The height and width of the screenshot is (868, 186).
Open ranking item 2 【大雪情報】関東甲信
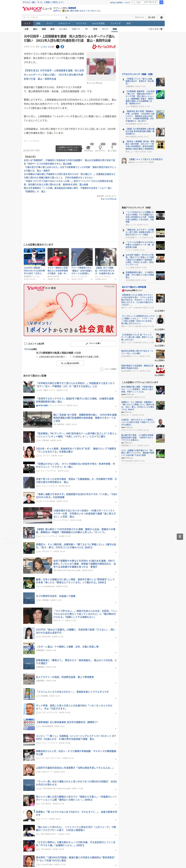140,97
